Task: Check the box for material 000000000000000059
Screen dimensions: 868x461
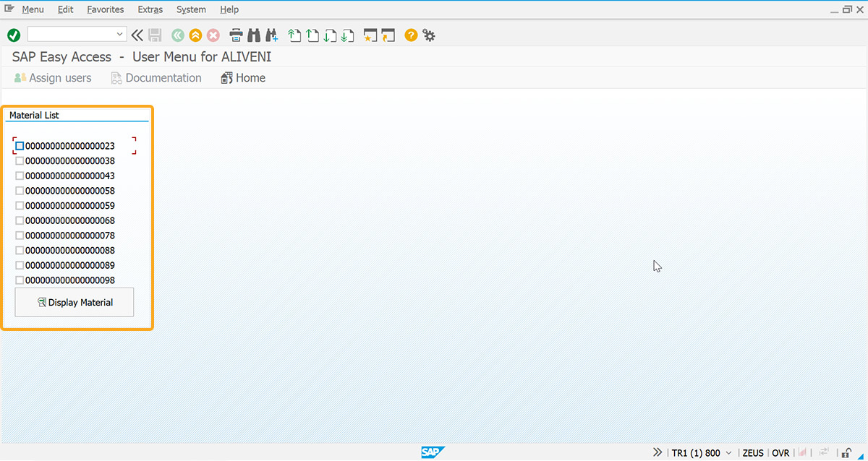Action: pyautogui.click(x=20, y=205)
